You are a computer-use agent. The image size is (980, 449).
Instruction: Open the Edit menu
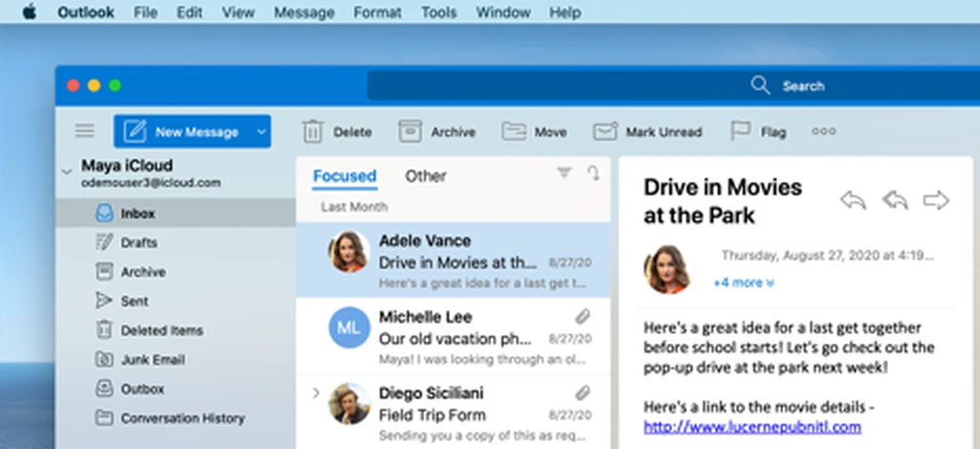pyautogui.click(x=189, y=11)
